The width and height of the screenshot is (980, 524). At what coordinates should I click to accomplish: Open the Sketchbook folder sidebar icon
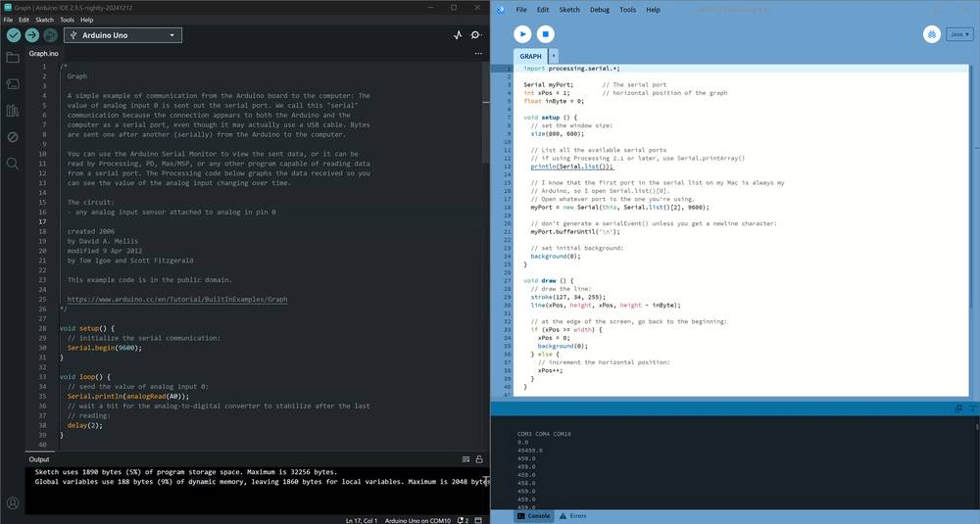click(x=13, y=58)
